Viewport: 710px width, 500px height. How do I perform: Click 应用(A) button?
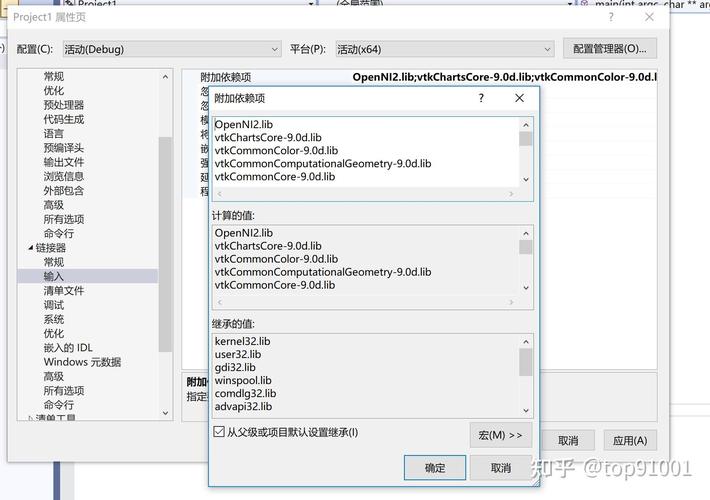tap(630, 441)
